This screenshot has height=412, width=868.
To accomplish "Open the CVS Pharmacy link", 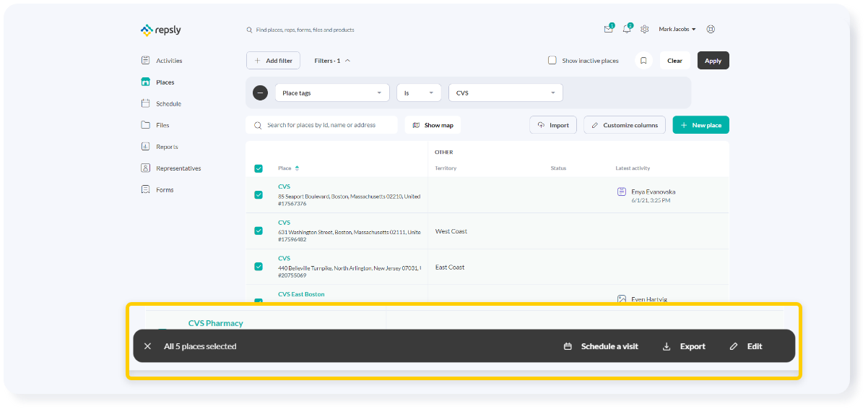I will click(215, 323).
